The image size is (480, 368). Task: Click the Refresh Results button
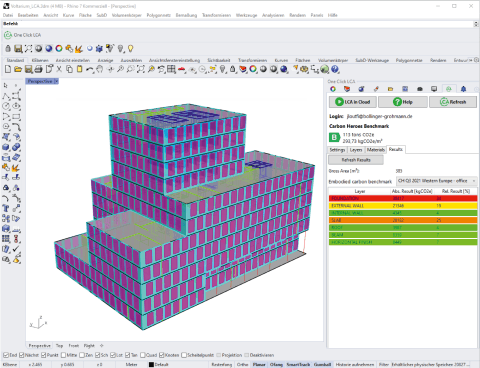click(356, 160)
